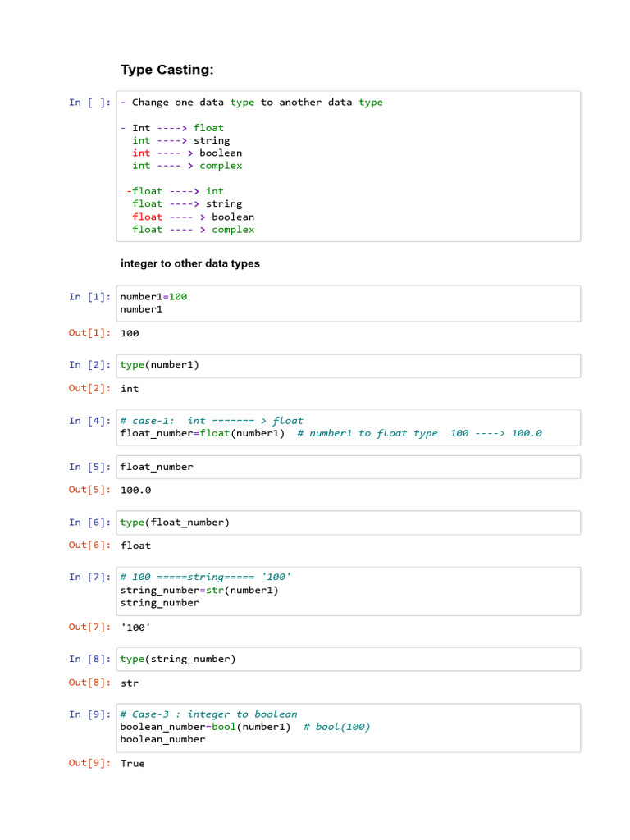Click the line 'int ---- > complex'
The width and height of the screenshot is (630, 840).
[188, 166]
